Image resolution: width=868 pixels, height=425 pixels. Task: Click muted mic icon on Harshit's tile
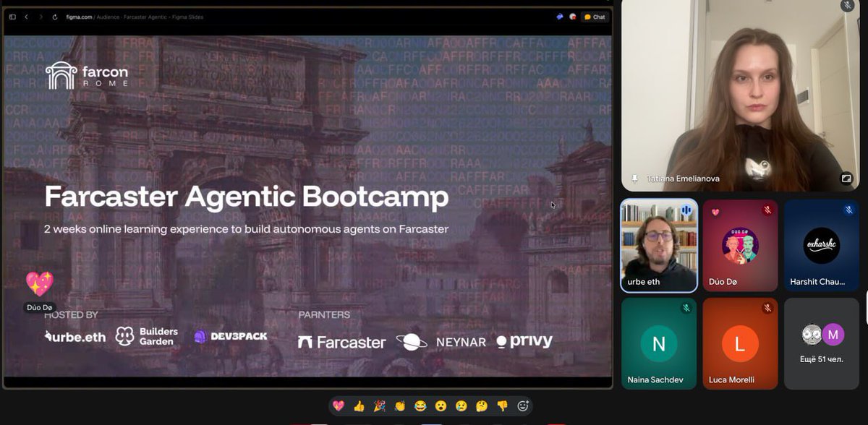click(x=849, y=210)
